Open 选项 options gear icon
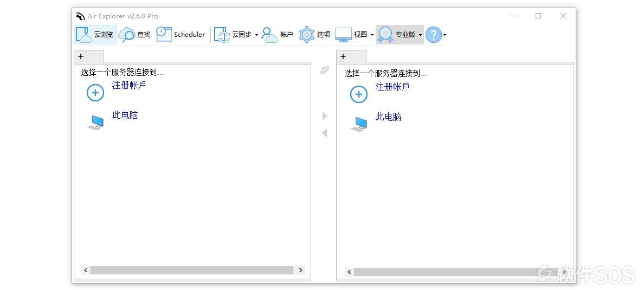Image resolution: width=644 pixels, height=290 pixels. [x=306, y=35]
